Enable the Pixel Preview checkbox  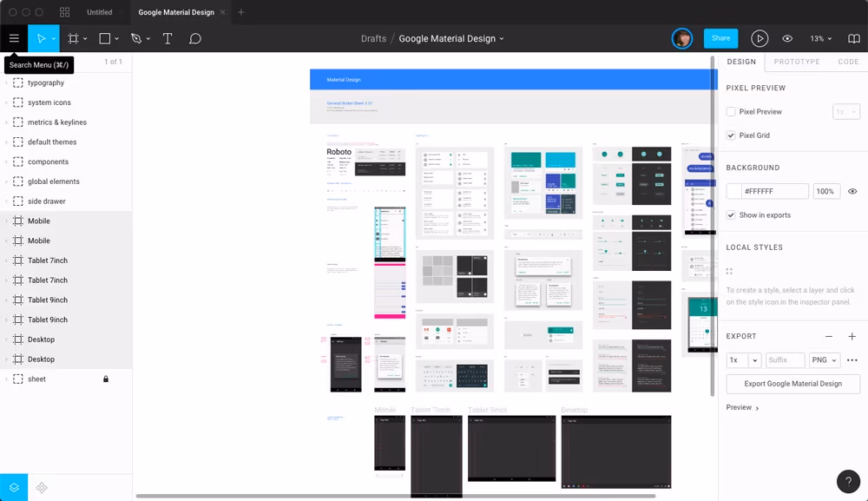731,112
